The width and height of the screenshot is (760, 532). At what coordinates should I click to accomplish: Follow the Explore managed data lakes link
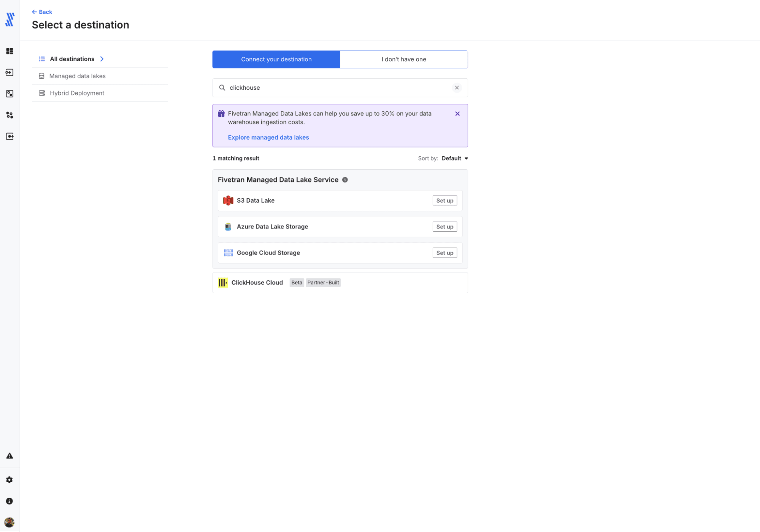coord(268,138)
